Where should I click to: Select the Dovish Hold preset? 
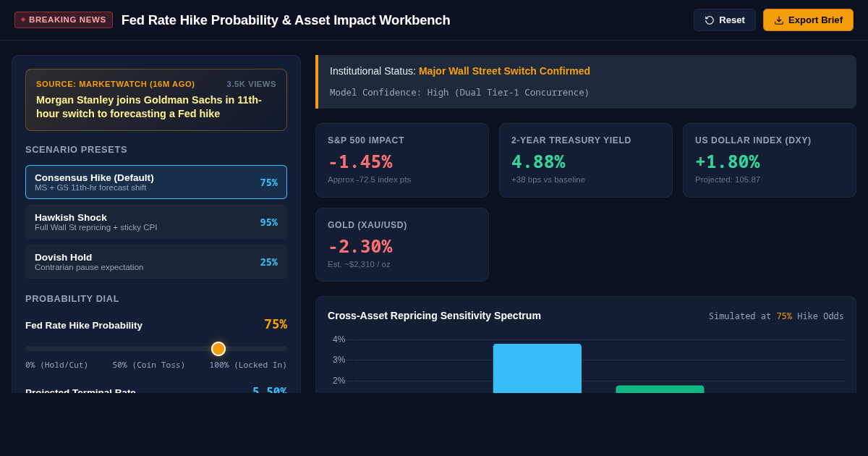[156, 262]
